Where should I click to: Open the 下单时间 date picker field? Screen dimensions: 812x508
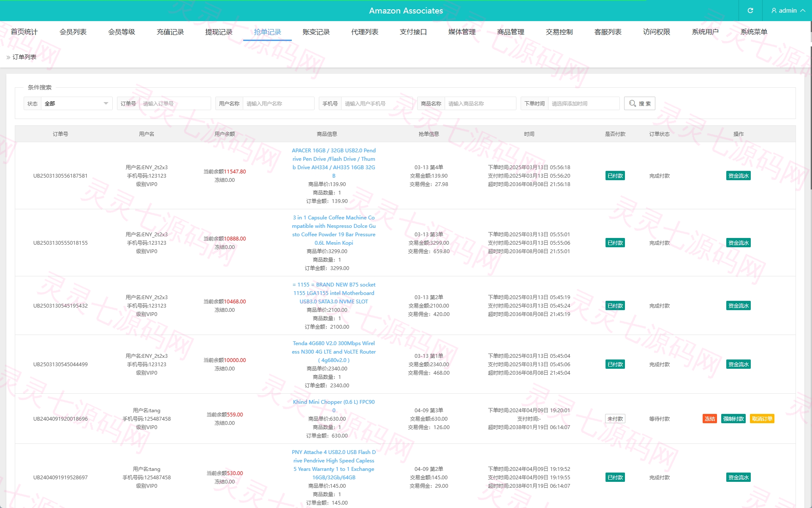(584, 103)
